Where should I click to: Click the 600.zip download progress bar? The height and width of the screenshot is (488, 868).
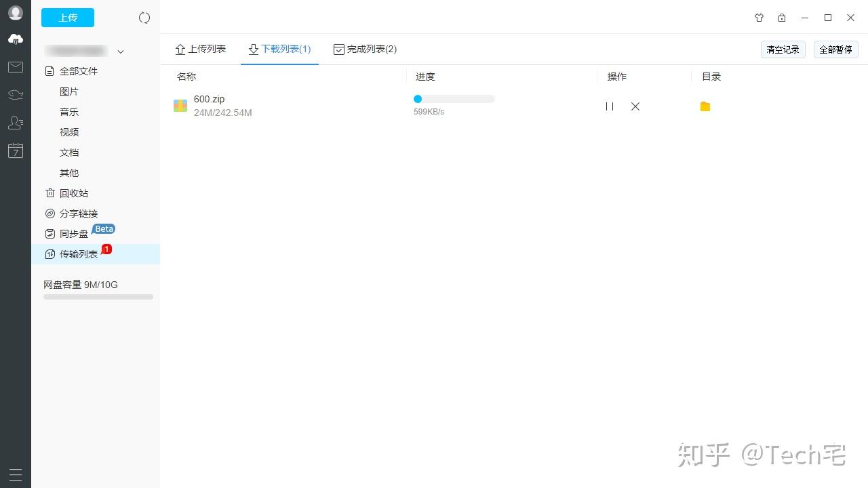point(454,99)
